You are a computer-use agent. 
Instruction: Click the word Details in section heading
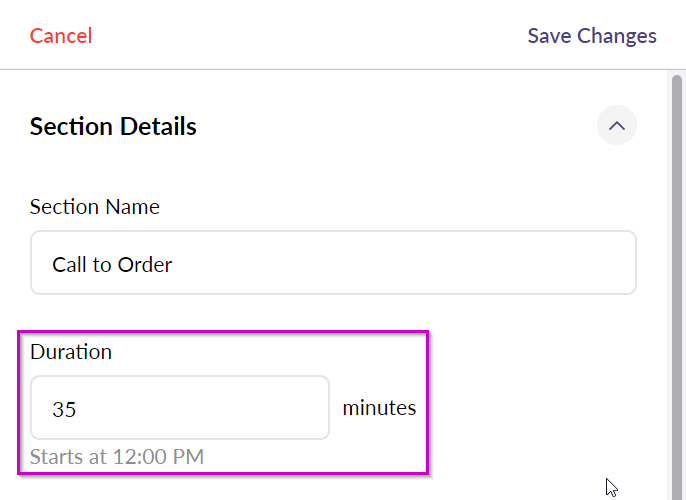[x=158, y=126]
